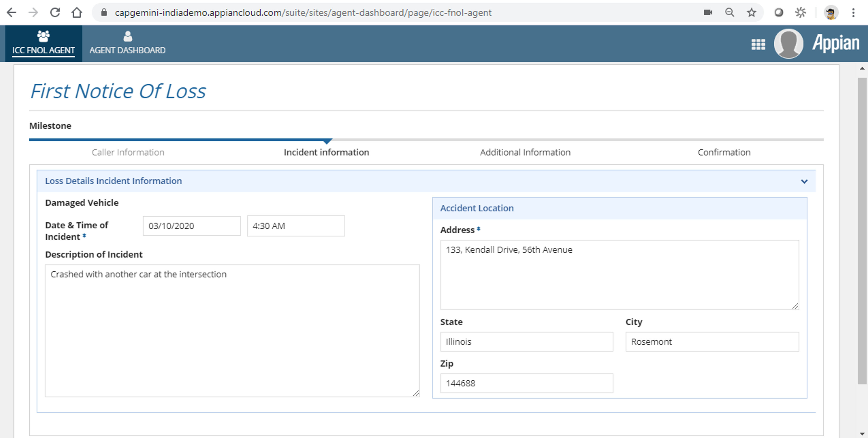Click into the Address text area
Screen dimensions: 868x438
pyautogui.click(x=619, y=275)
